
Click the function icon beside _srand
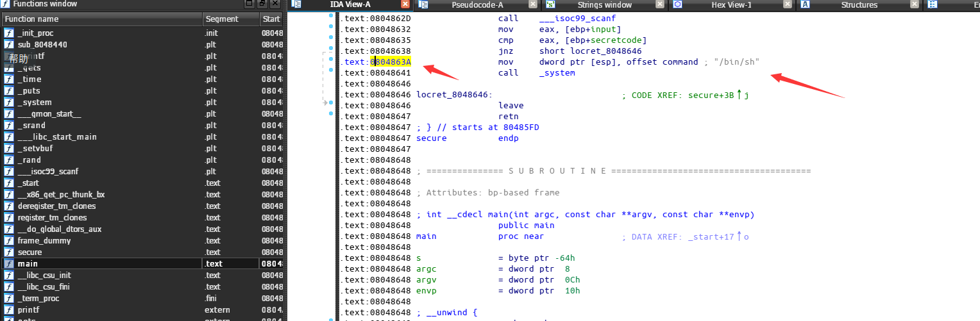click(x=9, y=126)
